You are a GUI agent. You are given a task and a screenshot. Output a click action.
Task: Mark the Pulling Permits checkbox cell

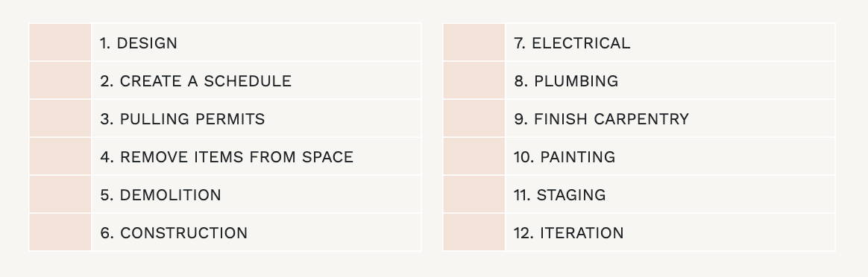click(60, 118)
